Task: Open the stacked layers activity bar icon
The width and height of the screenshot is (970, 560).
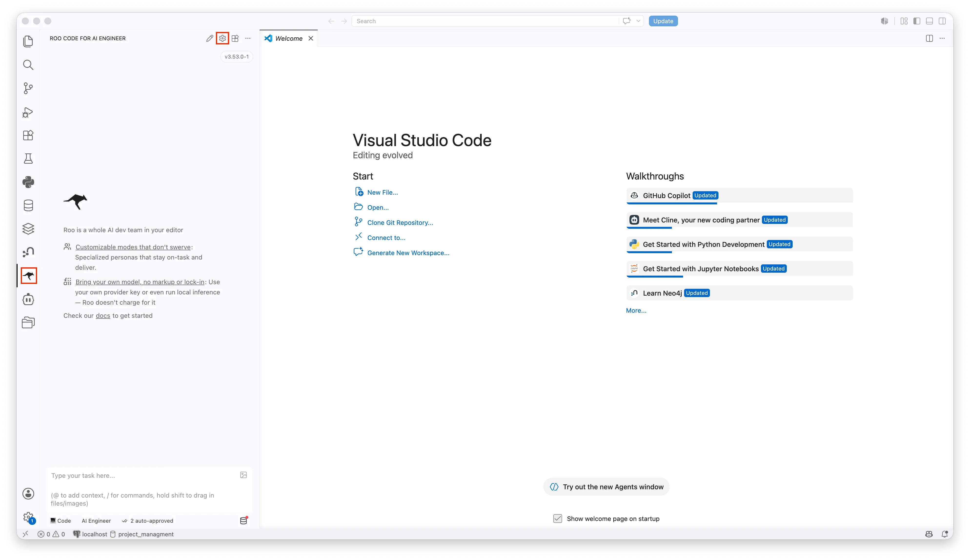Action: click(x=28, y=229)
